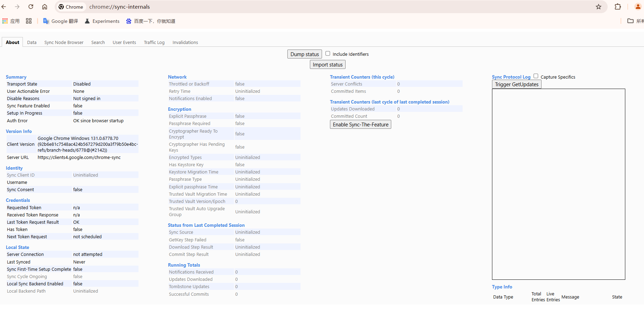Click the Sync Feature Enabled label
This screenshot has width=644, height=321.
click(x=28, y=106)
